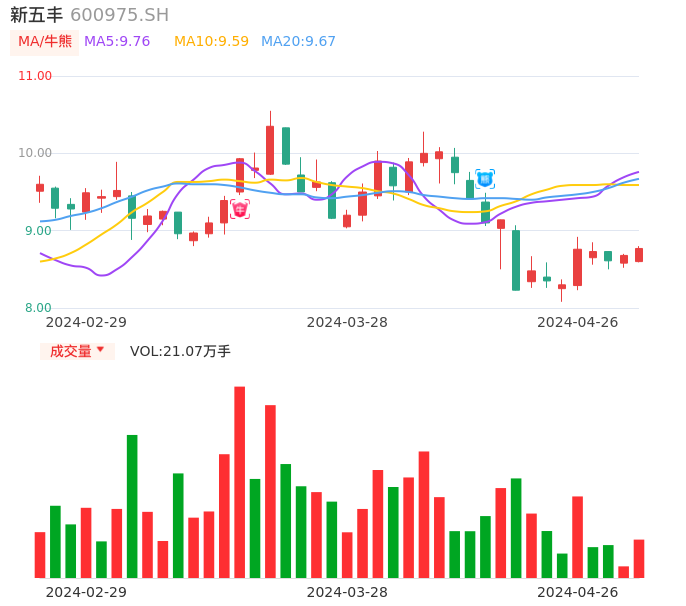
Task: Toggle the MA5 purple line legend
Action: (117, 42)
